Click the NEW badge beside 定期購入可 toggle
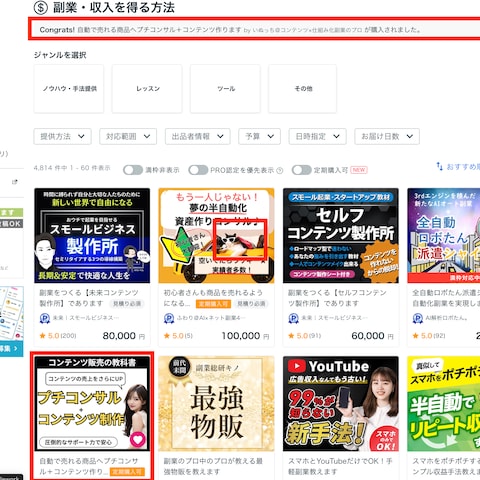480x480 pixels. pos(359,170)
